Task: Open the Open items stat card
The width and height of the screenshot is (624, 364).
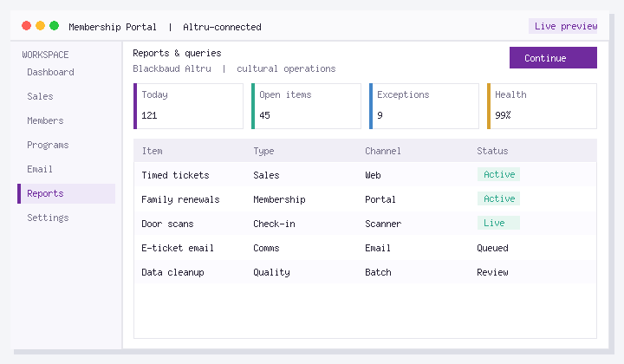Action: (306, 107)
